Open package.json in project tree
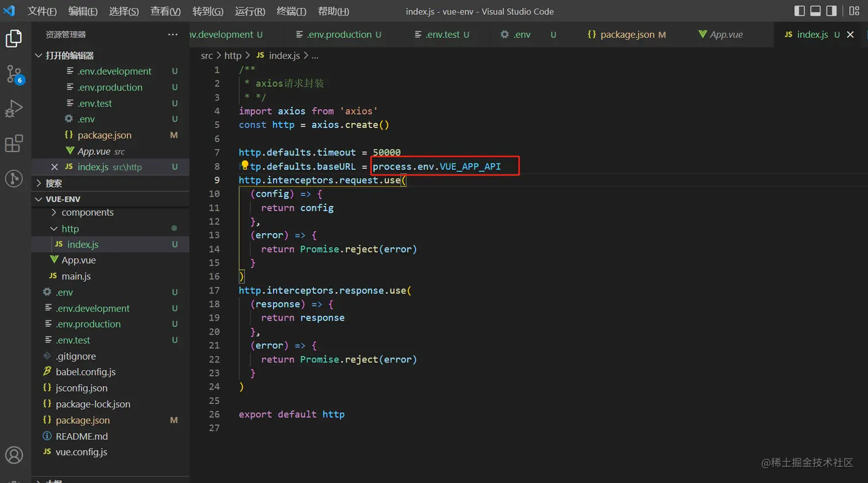 point(110,420)
